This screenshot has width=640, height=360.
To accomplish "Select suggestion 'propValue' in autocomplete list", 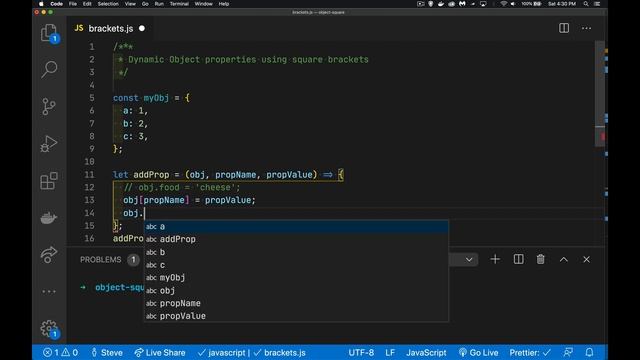I will [x=296, y=316].
